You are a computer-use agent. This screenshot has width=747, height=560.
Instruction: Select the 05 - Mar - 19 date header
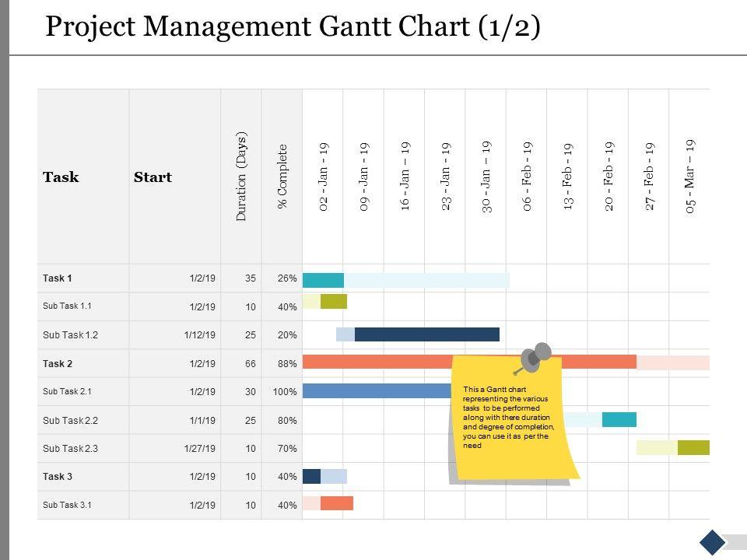point(689,177)
